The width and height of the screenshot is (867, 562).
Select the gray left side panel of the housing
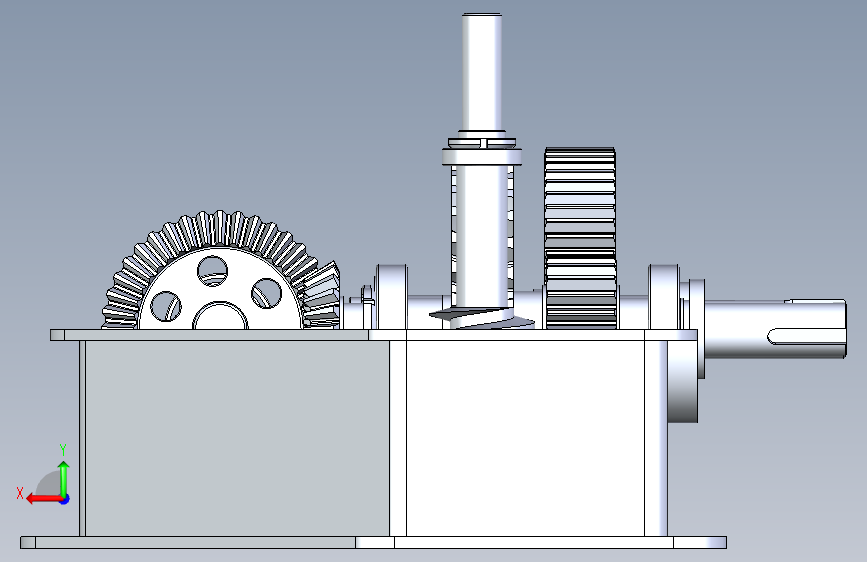click(237, 438)
